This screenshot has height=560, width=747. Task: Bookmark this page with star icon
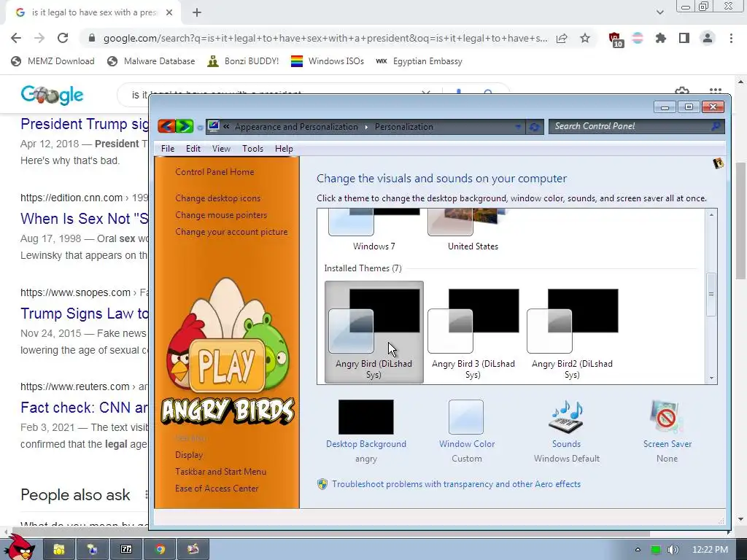(585, 38)
